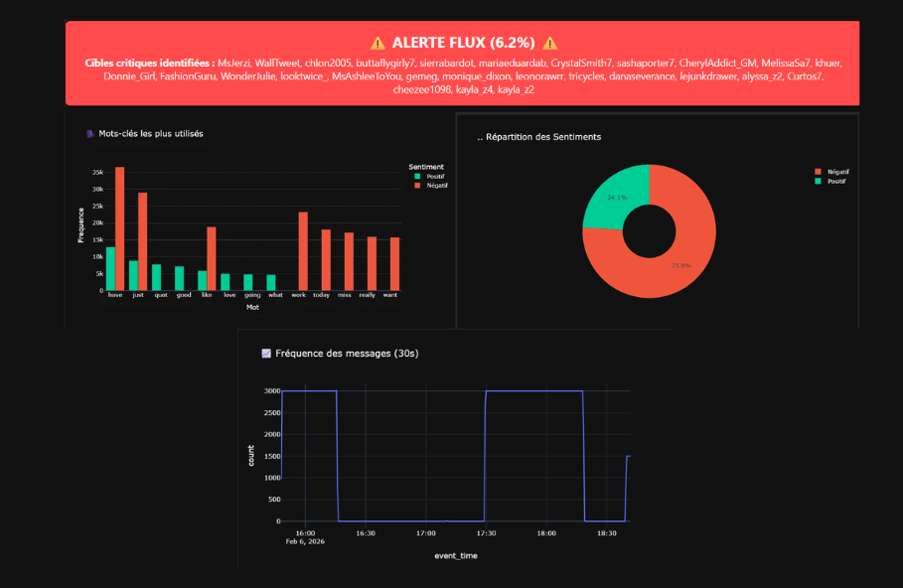
Task: Click the ALERTE FLUX (6.2%) heading
Action: click(x=463, y=44)
